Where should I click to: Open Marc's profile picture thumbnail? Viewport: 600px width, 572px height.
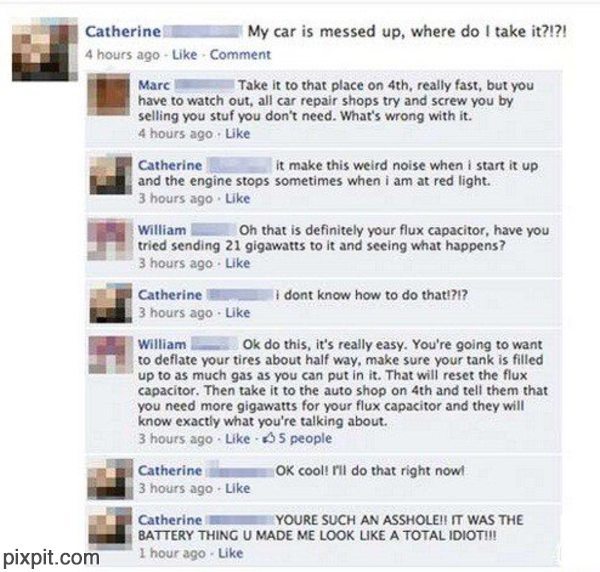pyautogui.click(x=109, y=95)
